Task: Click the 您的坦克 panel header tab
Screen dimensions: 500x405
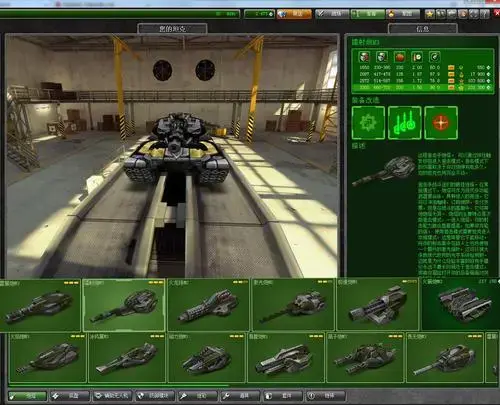Action: coord(172,29)
